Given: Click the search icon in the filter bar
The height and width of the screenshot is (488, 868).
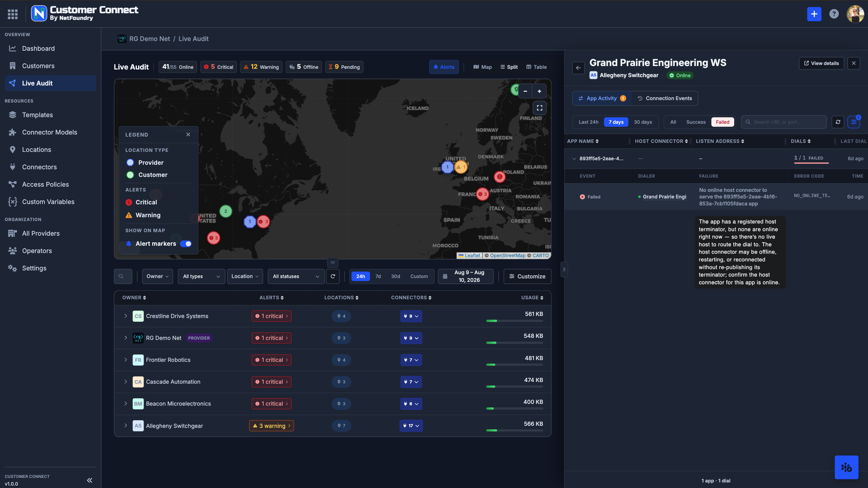Looking at the screenshot, I should [x=121, y=276].
